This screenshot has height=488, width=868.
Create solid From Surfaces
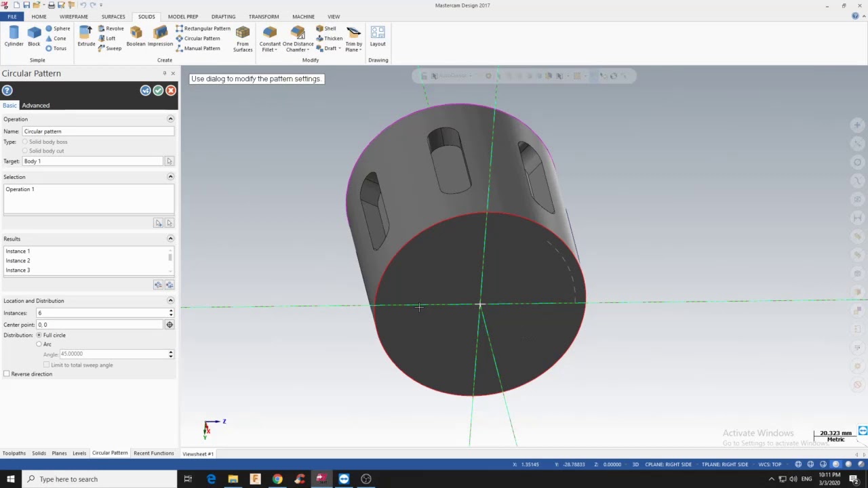click(x=243, y=39)
